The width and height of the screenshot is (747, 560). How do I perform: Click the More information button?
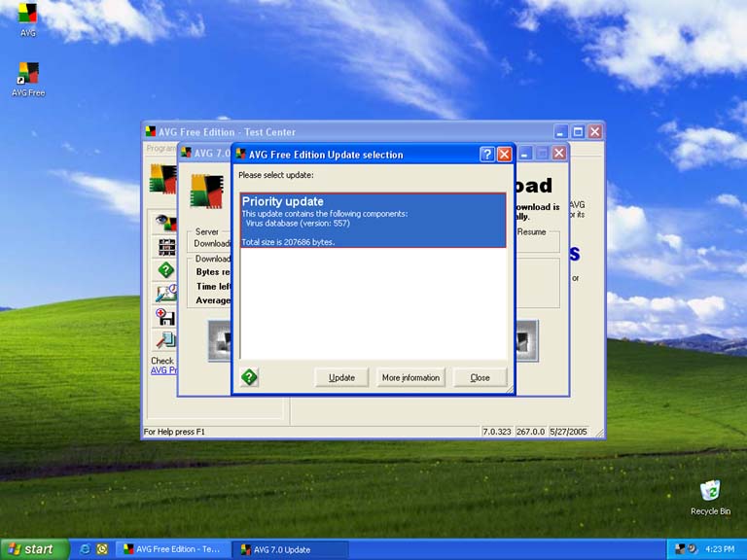pos(410,377)
